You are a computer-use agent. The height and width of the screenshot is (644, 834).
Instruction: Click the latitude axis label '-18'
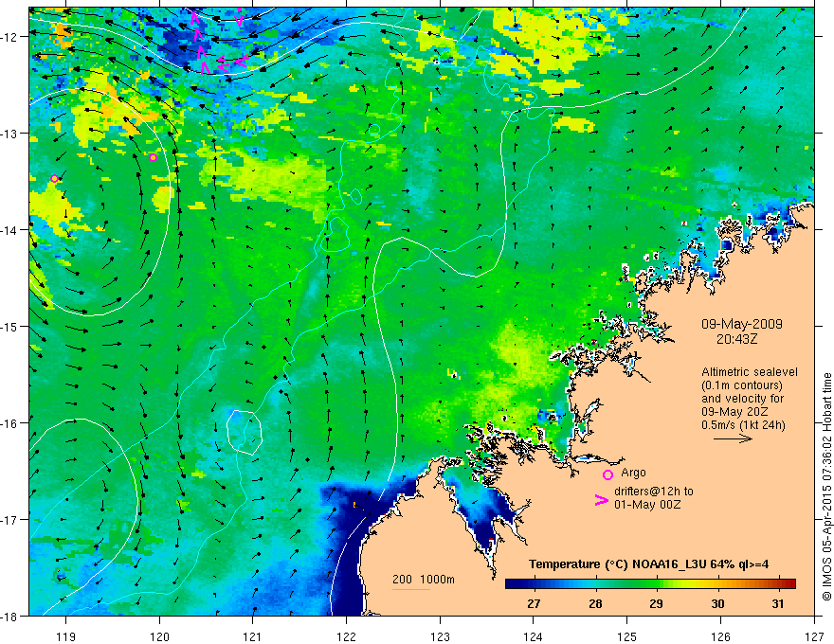pyautogui.click(x=9, y=616)
